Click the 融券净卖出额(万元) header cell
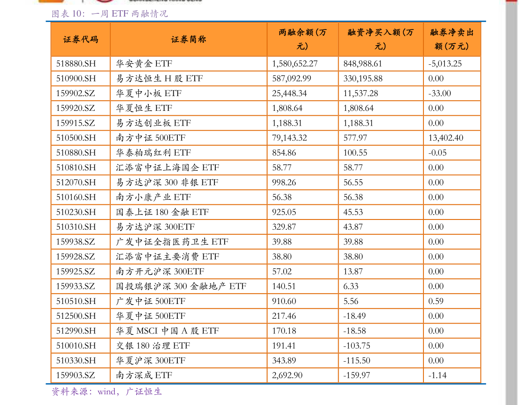This screenshot has width=532, height=405. (452, 39)
